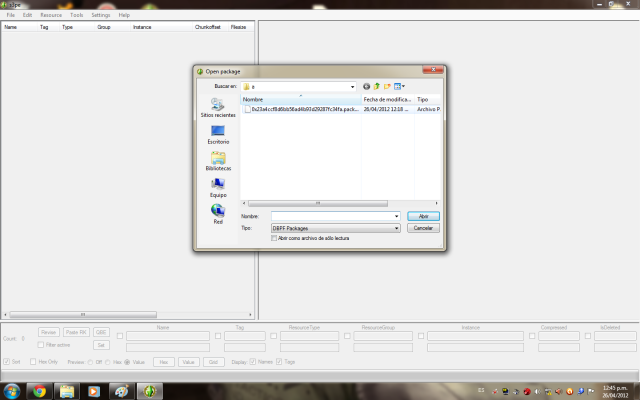This screenshot has height=400, width=640.
Task: Launch Google Chrome from the taskbar
Action: (40, 391)
